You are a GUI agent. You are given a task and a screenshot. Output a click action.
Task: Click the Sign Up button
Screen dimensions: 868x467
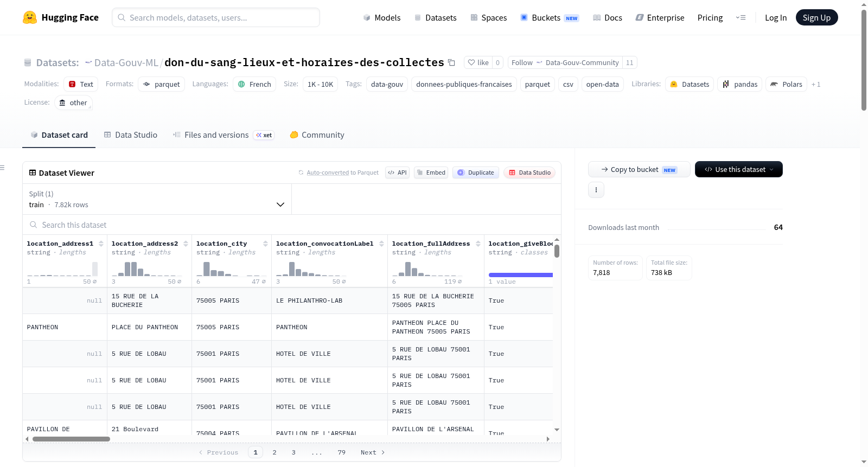pyautogui.click(x=816, y=17)
